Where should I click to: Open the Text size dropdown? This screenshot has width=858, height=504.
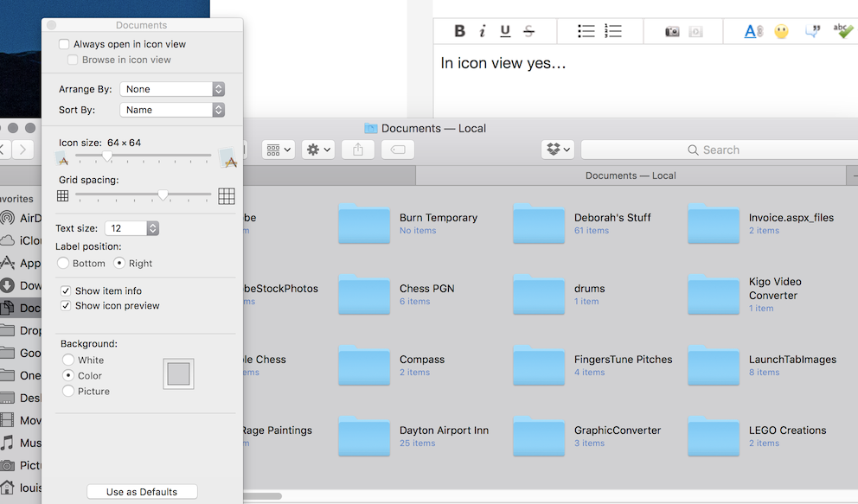click(131, 228)
